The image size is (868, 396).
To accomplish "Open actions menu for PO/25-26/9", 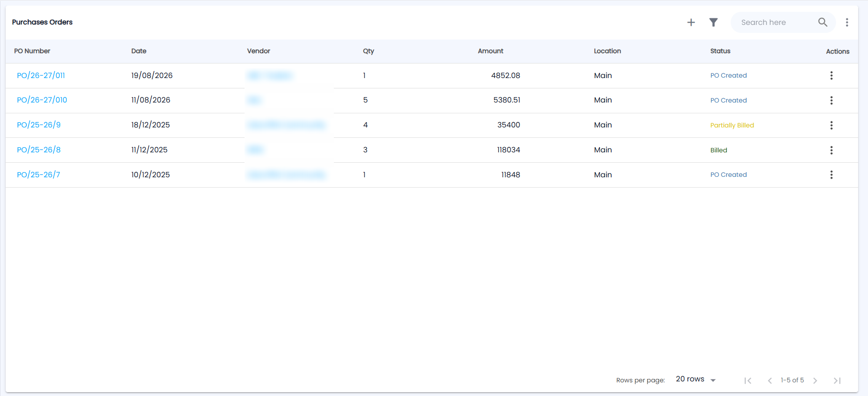I will [x=831, y=125].
